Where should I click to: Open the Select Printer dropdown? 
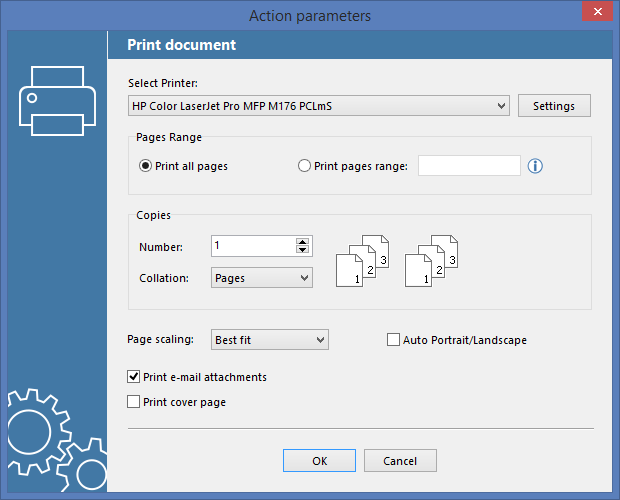(319, 106)
